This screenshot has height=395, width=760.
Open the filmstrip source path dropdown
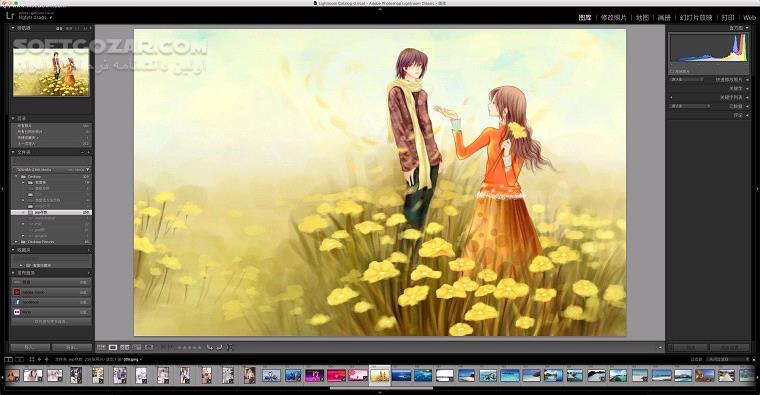coord(141,360)
